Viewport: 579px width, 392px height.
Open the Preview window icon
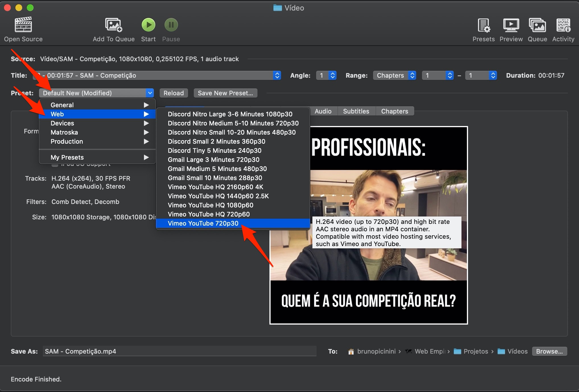coord(511,25)
